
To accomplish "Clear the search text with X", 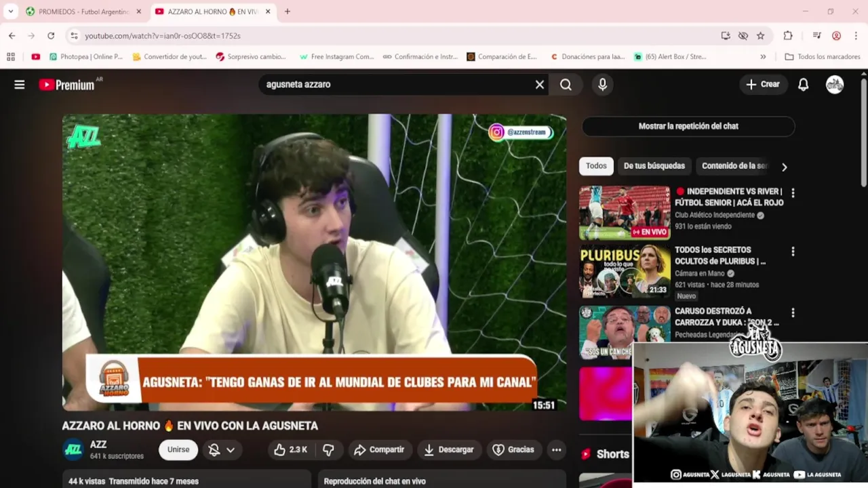I will (x=540, y=85).
